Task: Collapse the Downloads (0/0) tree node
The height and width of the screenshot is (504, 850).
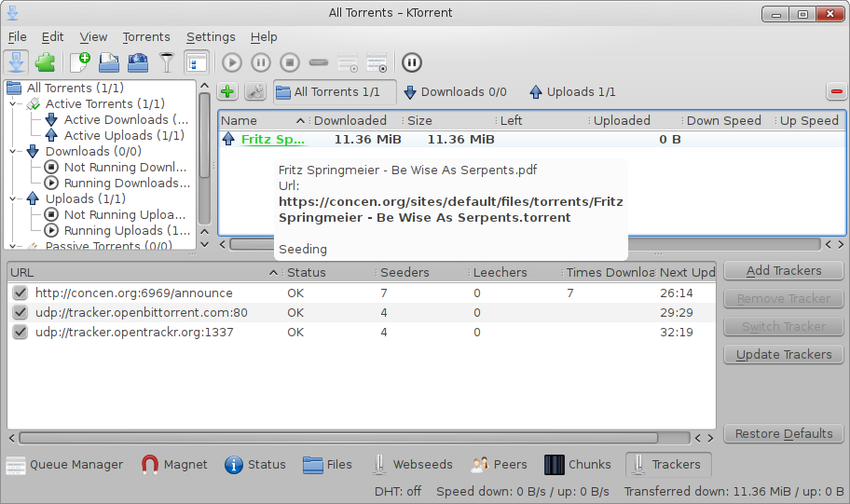Action: (12, 151)
